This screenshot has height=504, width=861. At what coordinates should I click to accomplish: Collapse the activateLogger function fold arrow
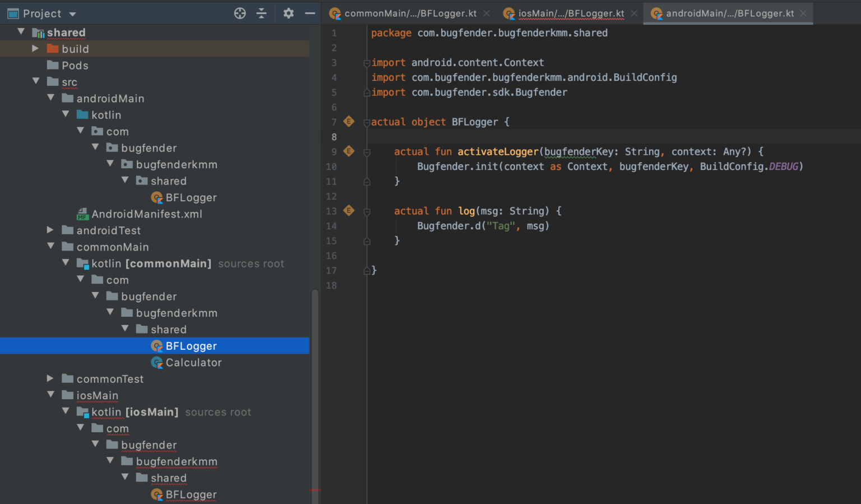point(367,151)
